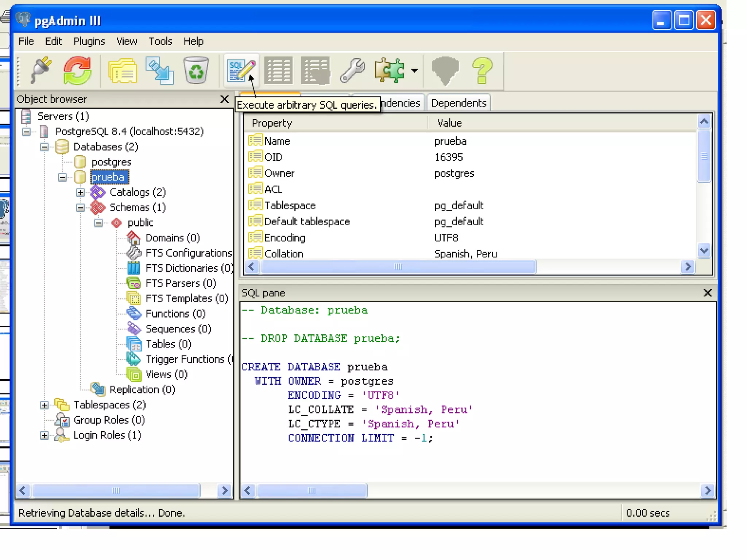Image resolution: width=747 pixels, height=560 pixels.
Task: Expand the Tablespaces (2) node
Action: pyautogui.click(x=44, y=405)
